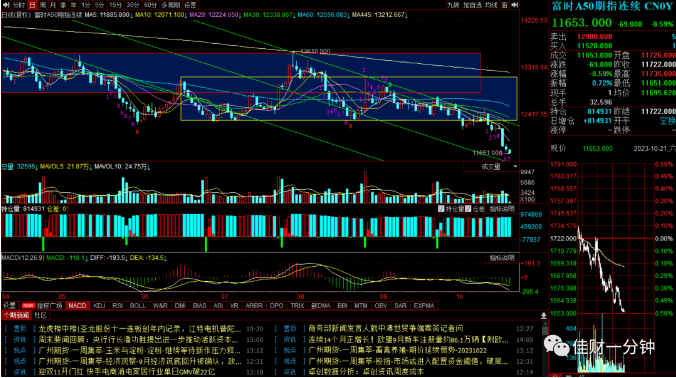Toggle the 持仓量 checkbox
676x378 pixels.
441,209
